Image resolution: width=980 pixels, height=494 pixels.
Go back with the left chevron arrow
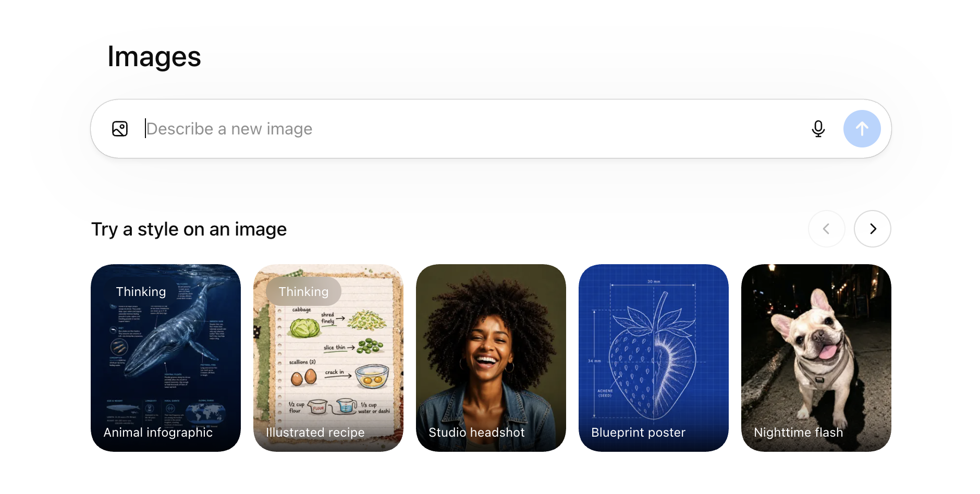tap(827, 229)
